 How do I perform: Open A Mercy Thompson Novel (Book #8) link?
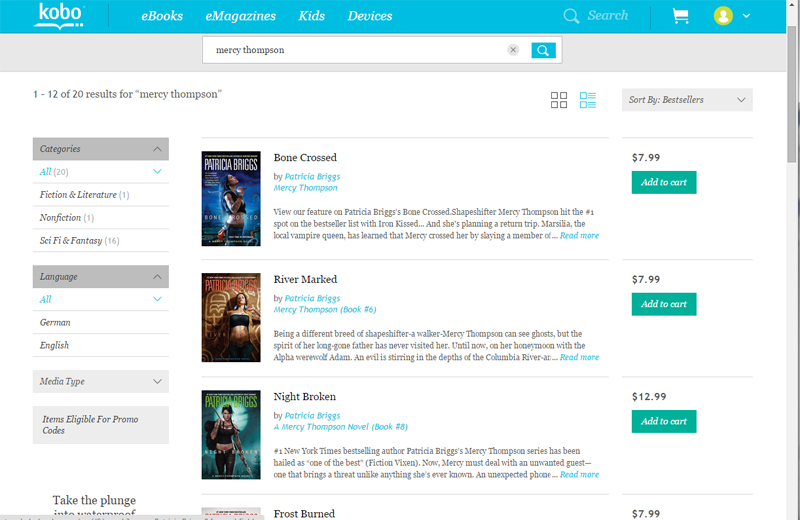pyautogui.click(x=340, y=427)
